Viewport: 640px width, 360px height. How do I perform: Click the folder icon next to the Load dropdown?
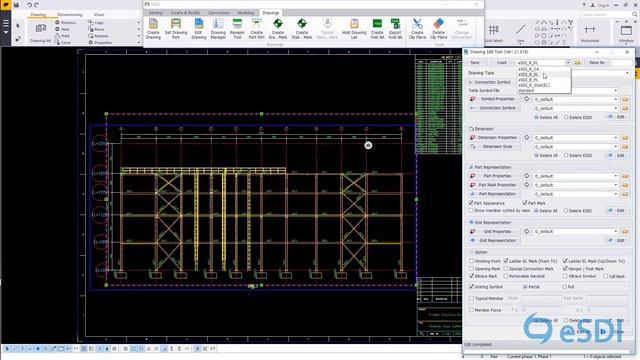coord(577,62)
